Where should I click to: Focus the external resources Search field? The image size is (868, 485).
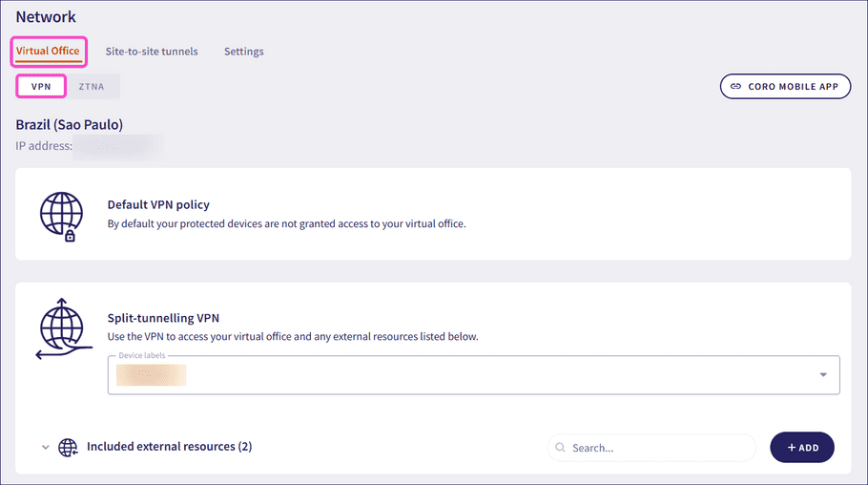coord(658,447)
